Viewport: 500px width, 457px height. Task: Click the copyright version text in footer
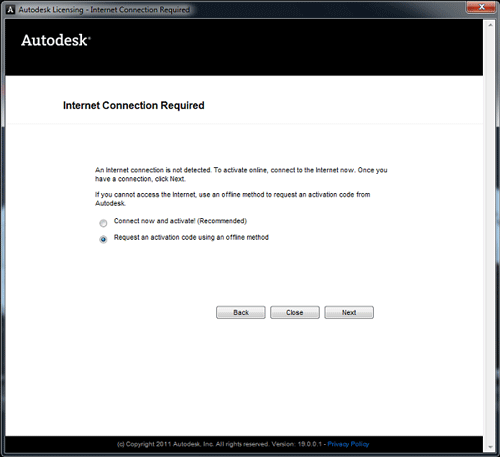coord(220,444)
